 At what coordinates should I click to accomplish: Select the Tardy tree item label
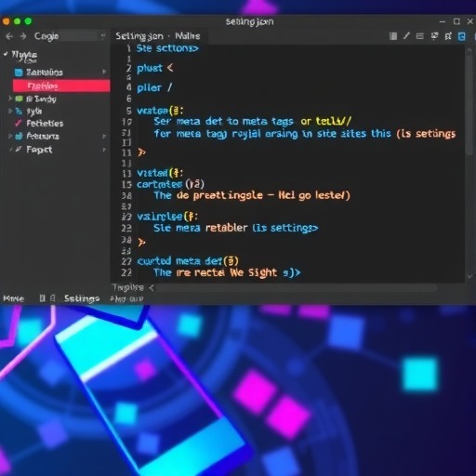coord(41,99)
